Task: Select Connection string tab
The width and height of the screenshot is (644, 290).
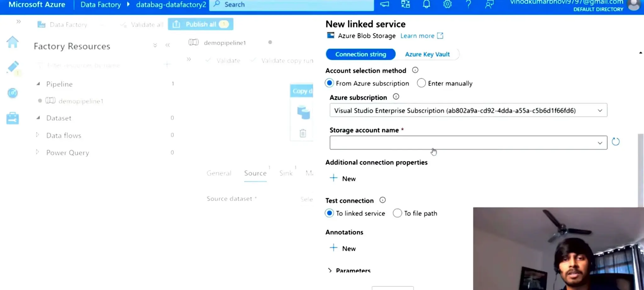Action: pyautogui.click(x=361, y=54)
